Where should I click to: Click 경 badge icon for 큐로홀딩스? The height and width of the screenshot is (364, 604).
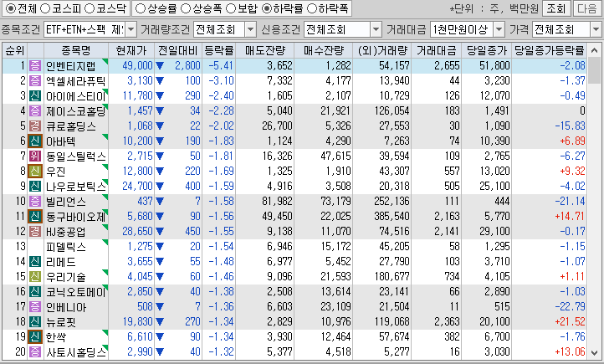35,126
